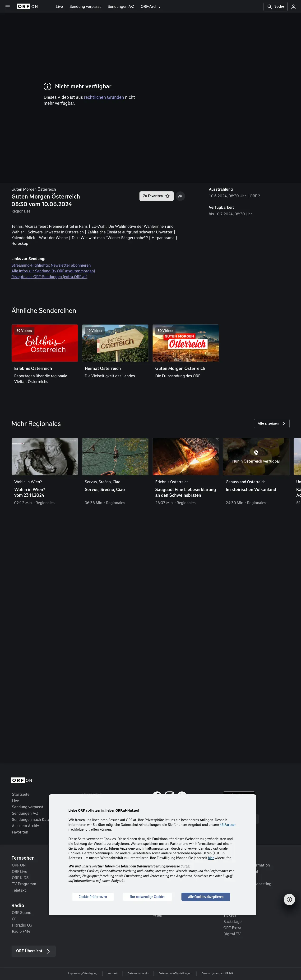Open Alle Infos zur Sendung link
Viewport: 301px width, 980px height.
53,271
